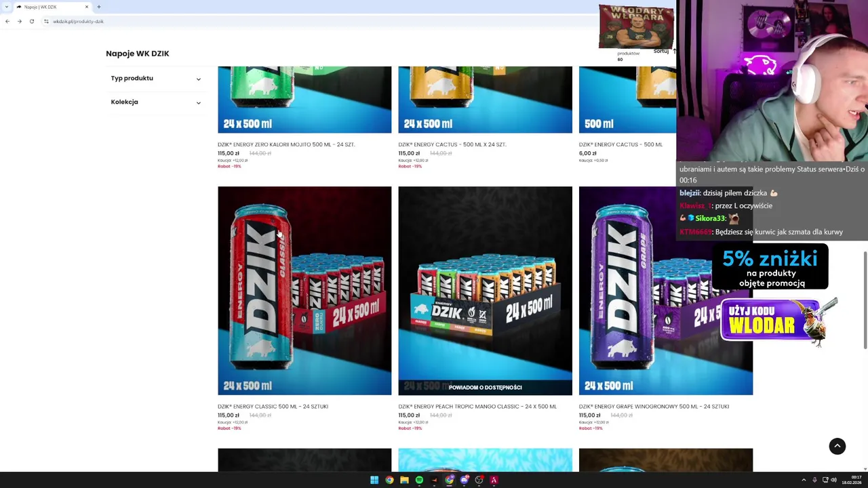Go forward in browser history

click(20, 21)
